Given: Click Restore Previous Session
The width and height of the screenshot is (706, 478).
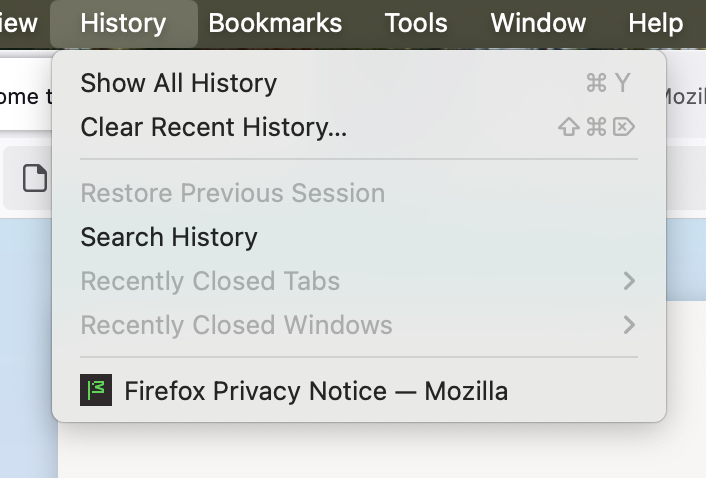Looking at the screenshot, I should click(232, 193).
